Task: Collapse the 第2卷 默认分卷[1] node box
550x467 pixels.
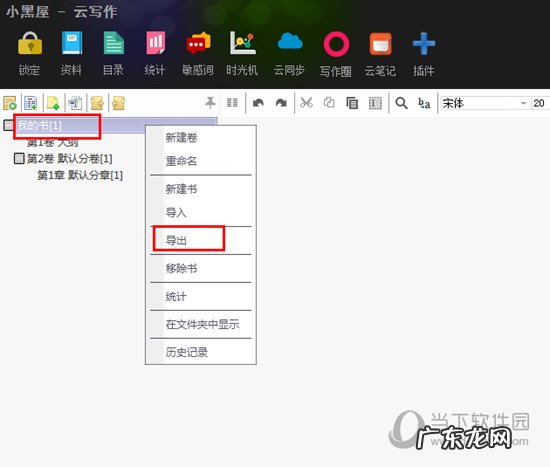Action: click(x=19, y=158)
